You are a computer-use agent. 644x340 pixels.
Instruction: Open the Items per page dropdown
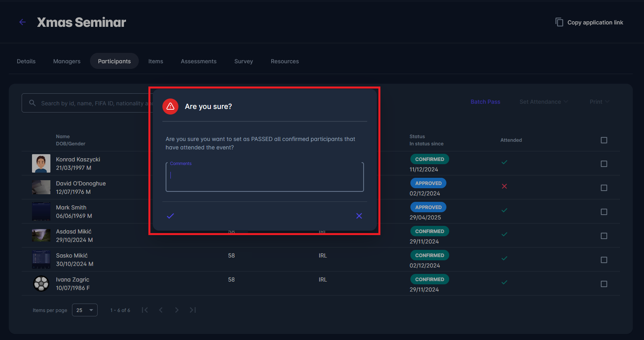[x=85, y=310]
